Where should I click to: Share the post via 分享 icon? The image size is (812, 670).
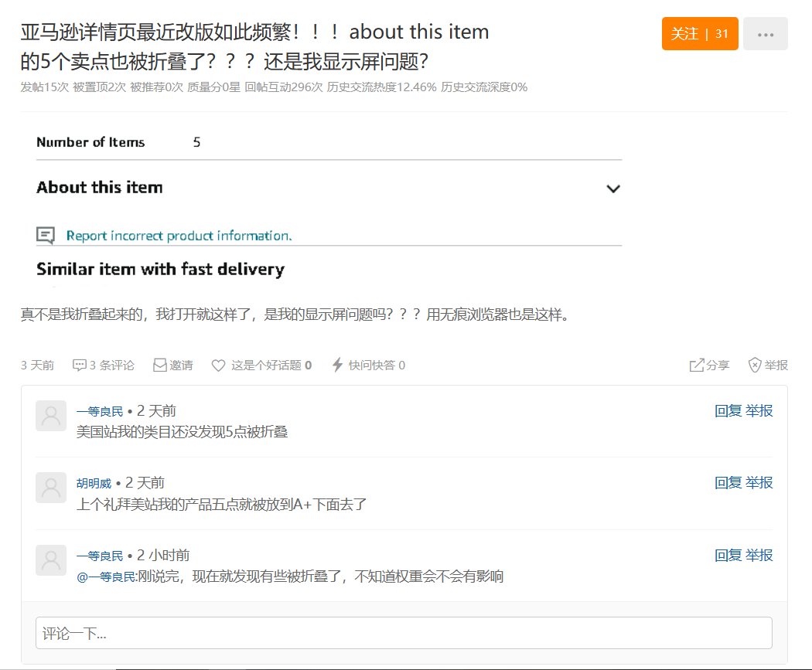pyautogui.click(x=695, y=365)
